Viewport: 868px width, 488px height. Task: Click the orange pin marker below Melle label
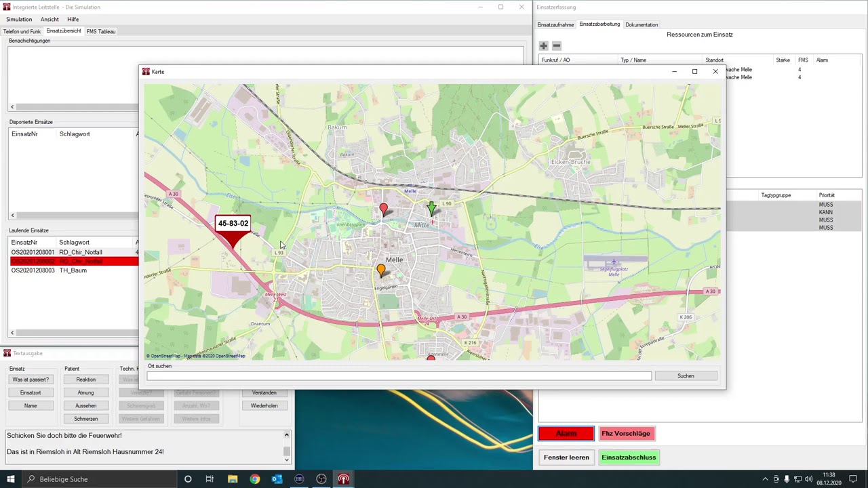[381, 270]
